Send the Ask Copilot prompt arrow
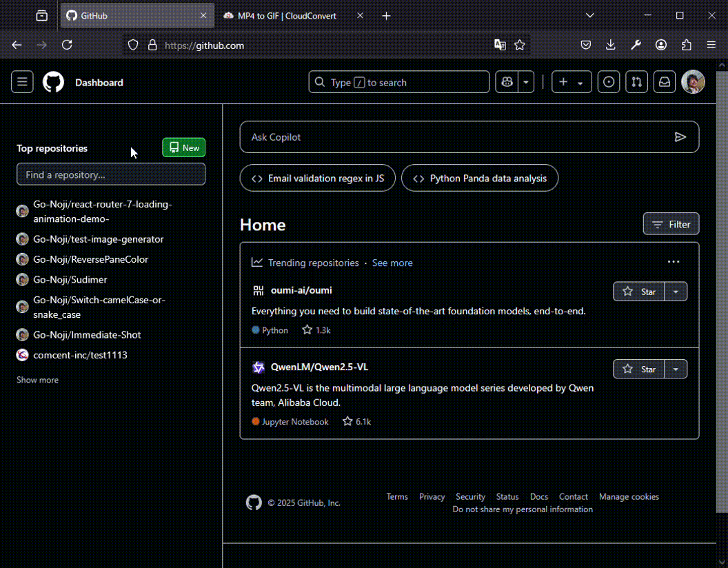 tap(680, 137)
